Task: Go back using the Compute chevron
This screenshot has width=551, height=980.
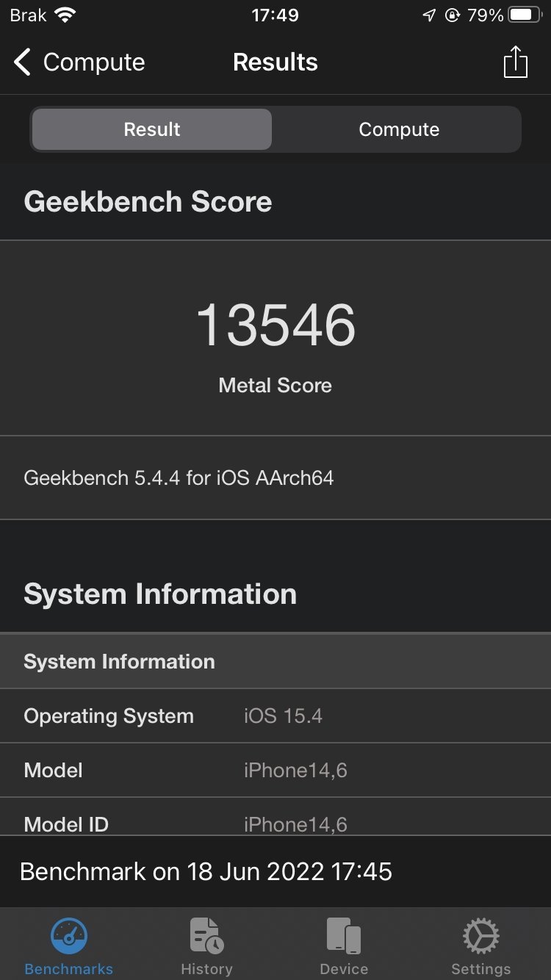Action: 22,62
